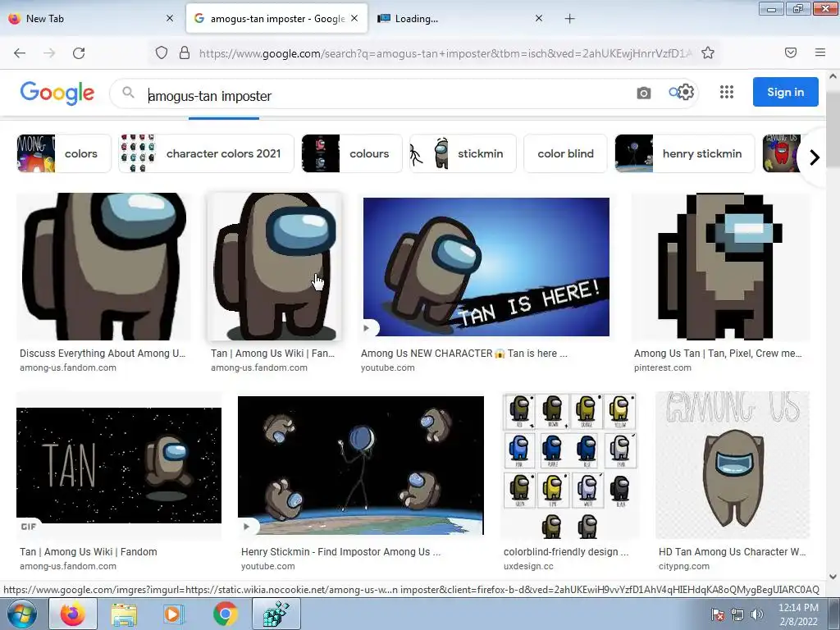Apply the color blind filter chip
The height and width of the screenshot is (630, 840).
(565, 153)
